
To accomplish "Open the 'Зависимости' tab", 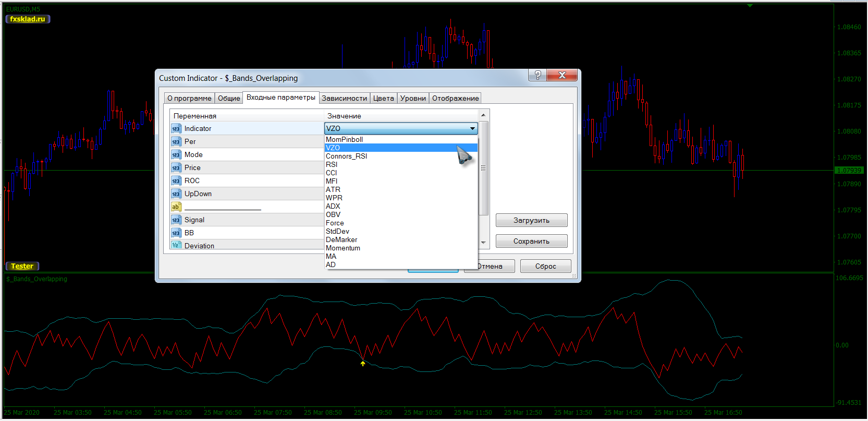I will [344, 98].
